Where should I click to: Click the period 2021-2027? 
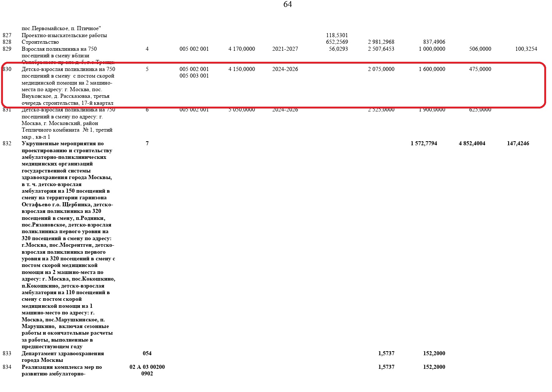[x=285, y=49]
